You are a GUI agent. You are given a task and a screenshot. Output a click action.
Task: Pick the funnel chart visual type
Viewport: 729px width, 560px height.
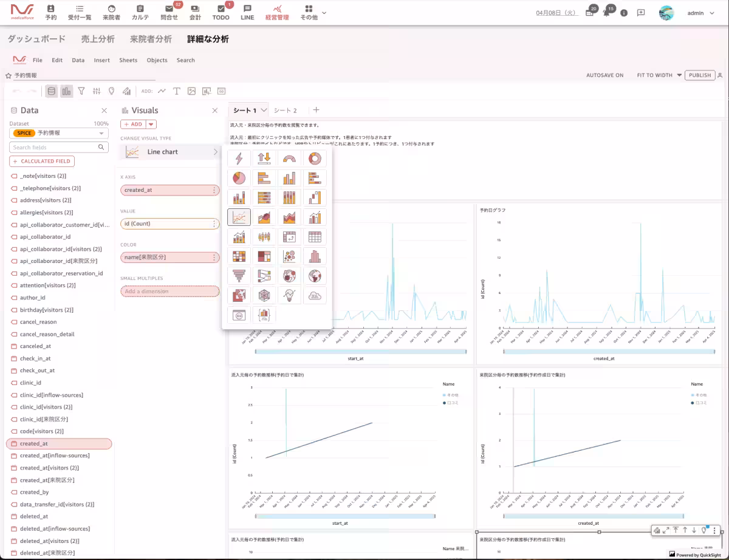239,276
